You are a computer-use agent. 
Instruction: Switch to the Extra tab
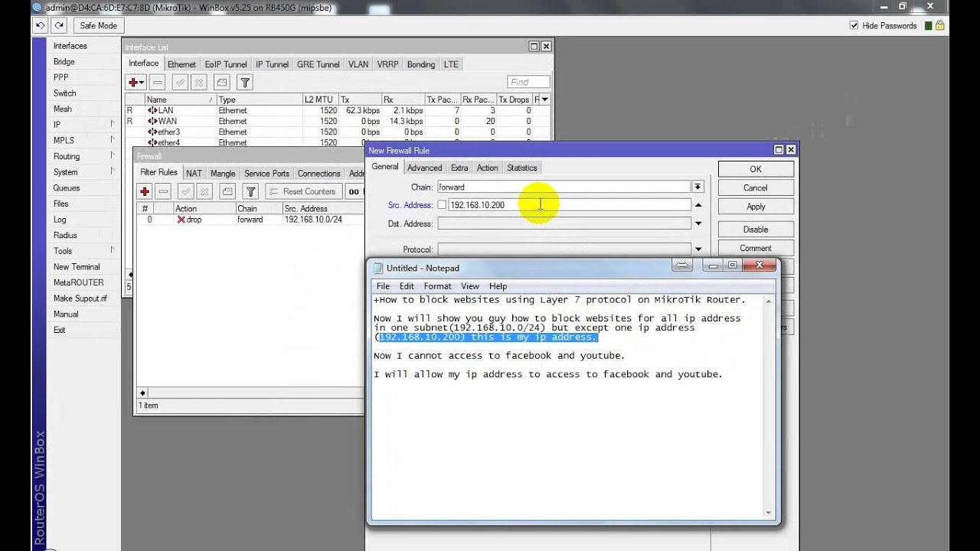[x=459, y=168]
